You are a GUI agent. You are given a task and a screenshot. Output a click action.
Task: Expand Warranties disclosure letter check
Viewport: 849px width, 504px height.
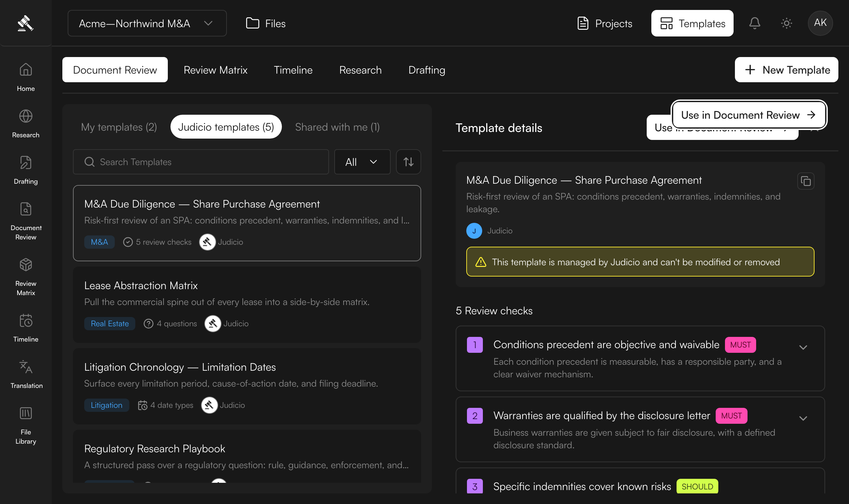coord(803,418)
